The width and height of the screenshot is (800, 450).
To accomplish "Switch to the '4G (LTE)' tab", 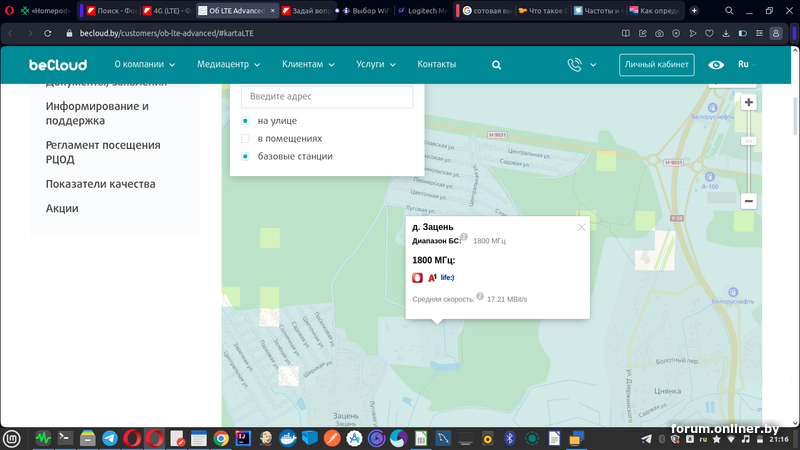I will click(167, 11).
